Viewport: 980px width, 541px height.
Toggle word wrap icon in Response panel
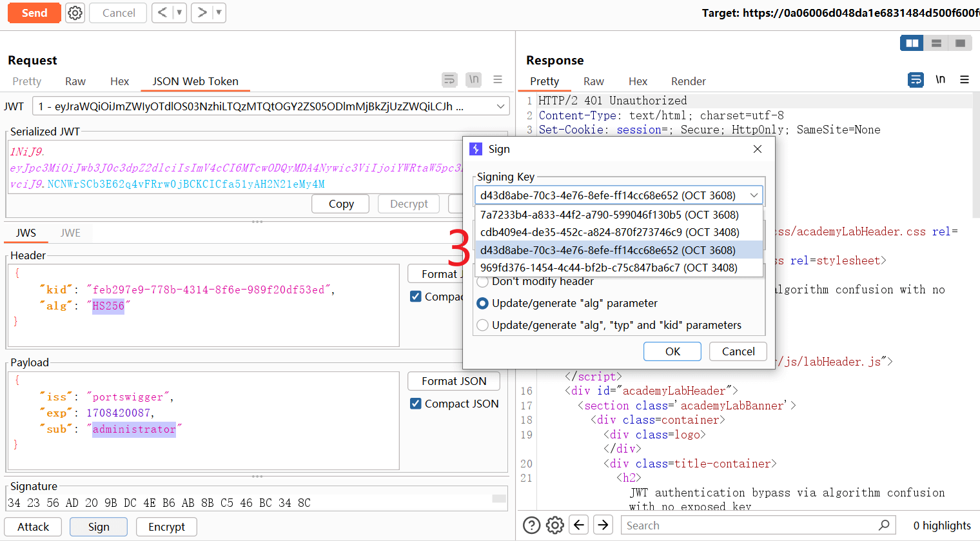click(915, 80)
